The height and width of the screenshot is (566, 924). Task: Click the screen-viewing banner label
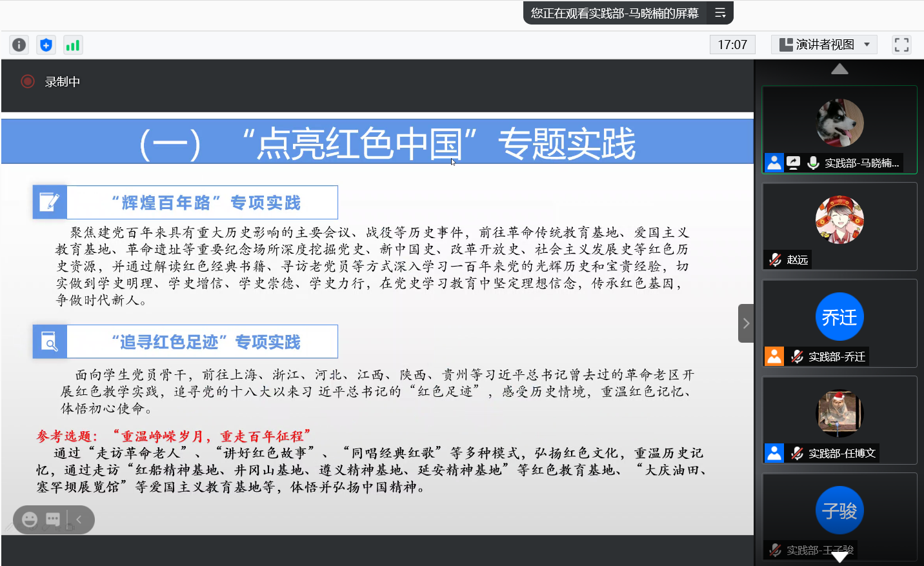[614, 13]
